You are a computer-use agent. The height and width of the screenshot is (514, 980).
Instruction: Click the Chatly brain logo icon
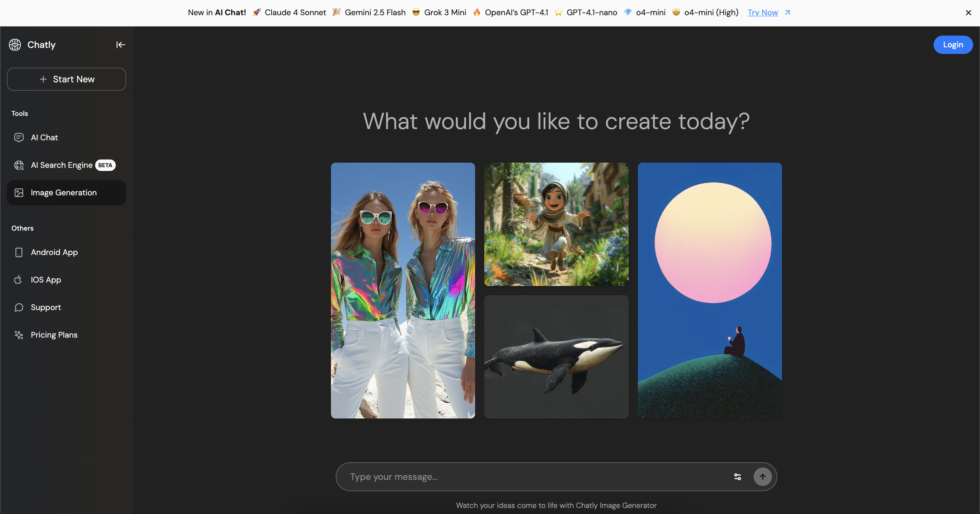[x=15, y=44]
